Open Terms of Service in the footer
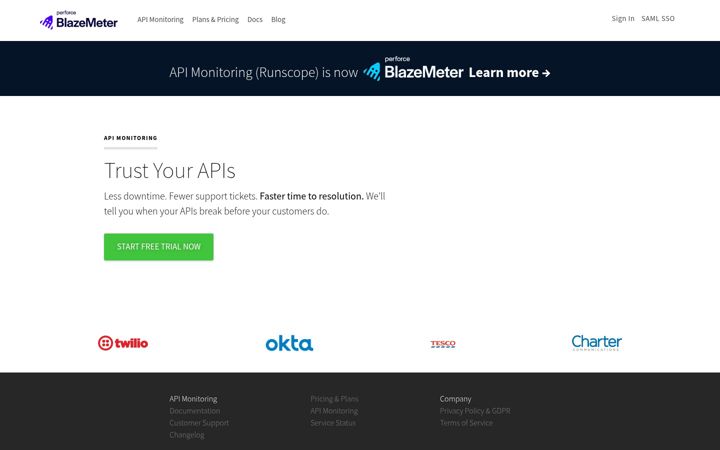Image resolution: width=720 pixels, height=450 pixels. pyautogui.click(x=466, y=422)
